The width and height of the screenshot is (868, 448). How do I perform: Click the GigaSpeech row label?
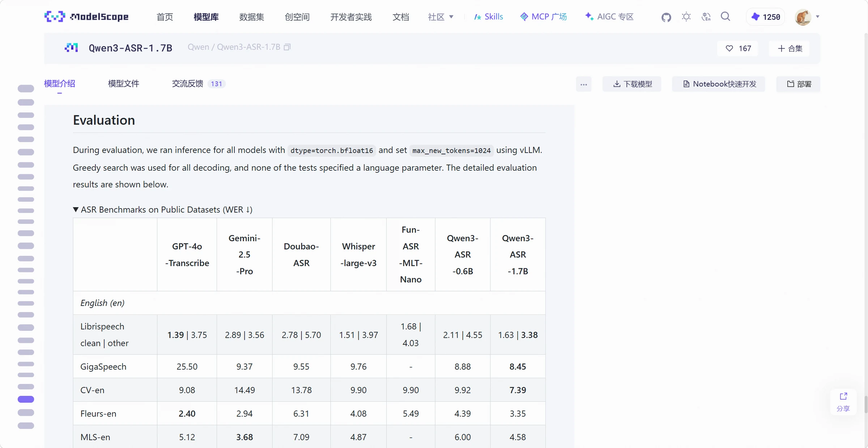[x=103, y=367]
